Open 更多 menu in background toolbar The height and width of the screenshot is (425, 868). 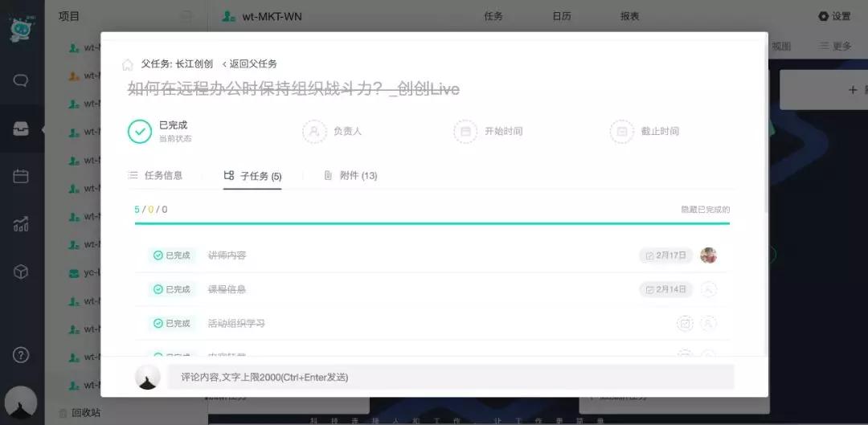[836, 46]
